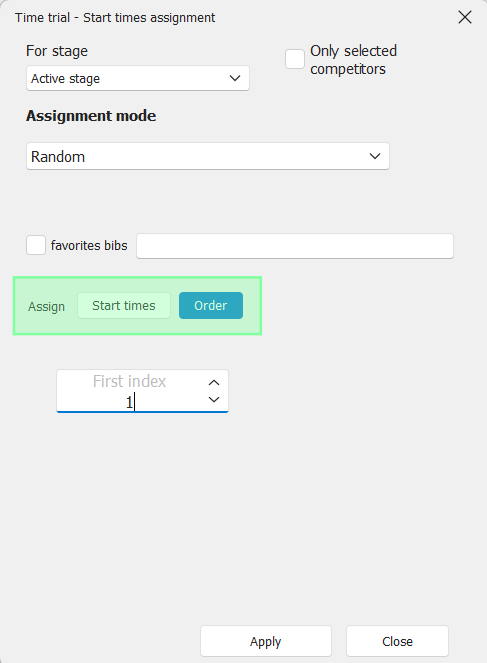Select the Start times assign option
487x663 pixels.
click(124, 306)
